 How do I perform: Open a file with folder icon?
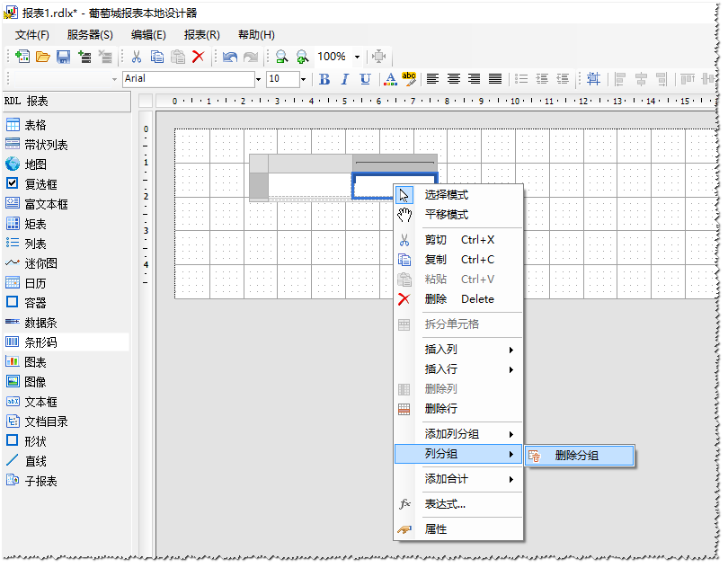click(43, 57)
